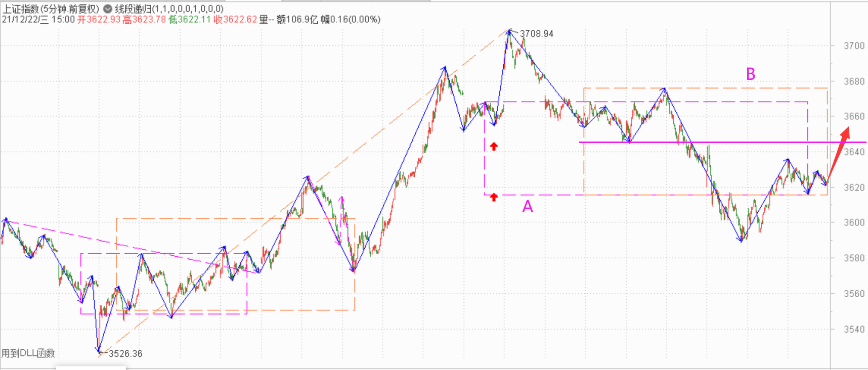Click the lower small red arrow near A

pos(494,197)
